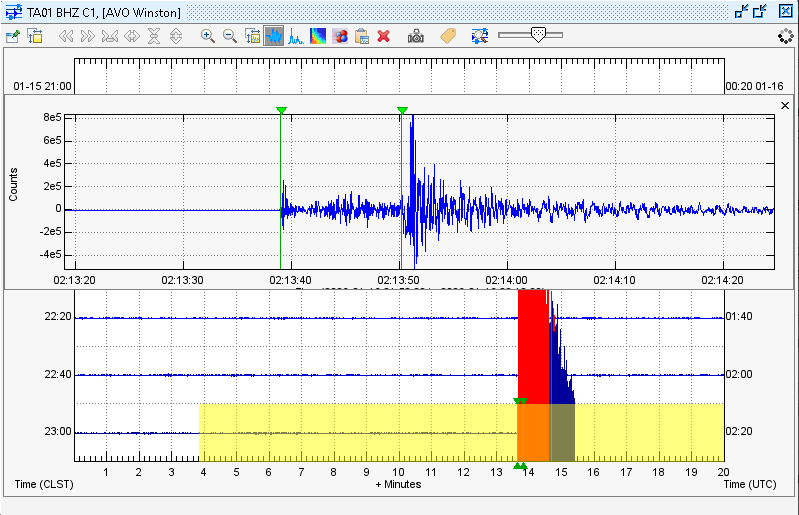Click the 'Time (CLST)' axis label

[44, 484]
